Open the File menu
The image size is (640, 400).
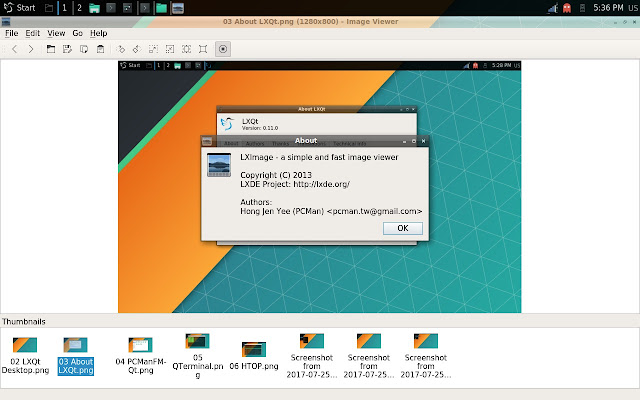coord(11,33)
